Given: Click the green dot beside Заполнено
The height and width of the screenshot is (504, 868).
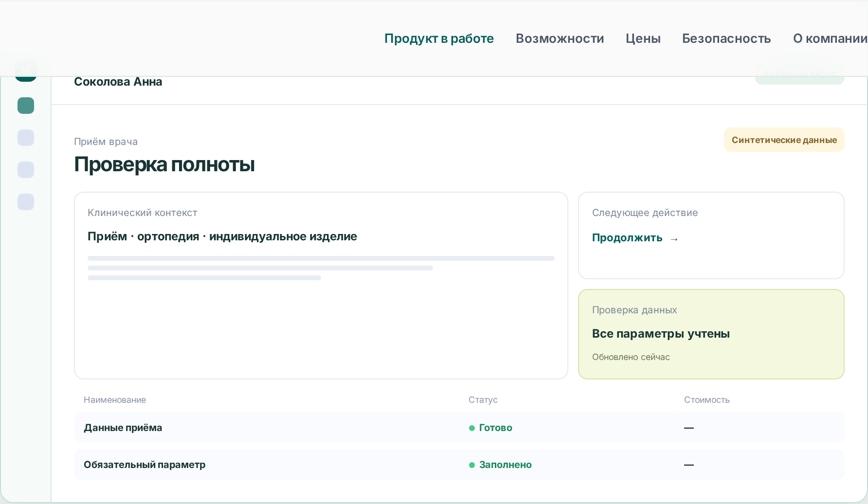Looking at the screenshot, I should tap(471, 465).
